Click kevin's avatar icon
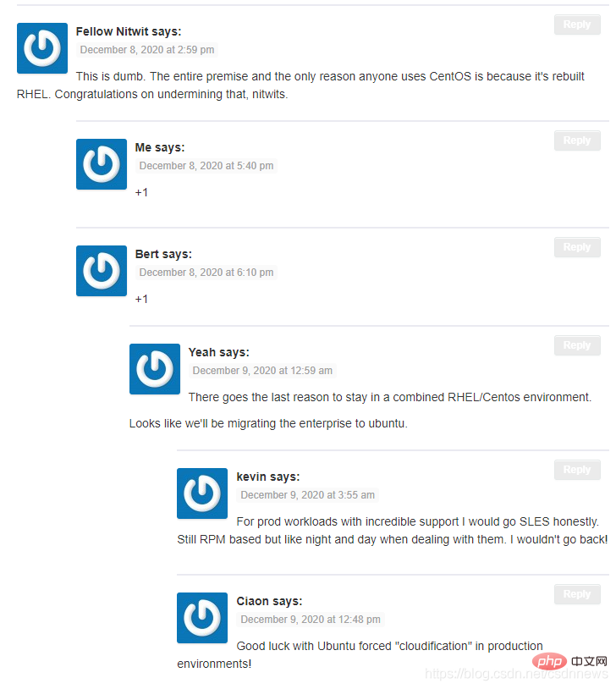616x689 pixels. 202,493
